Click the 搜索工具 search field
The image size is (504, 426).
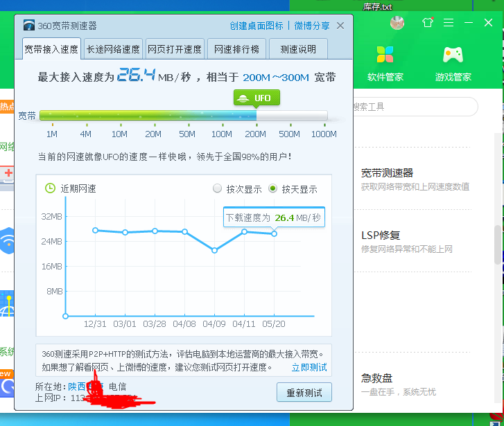(415, 107)
